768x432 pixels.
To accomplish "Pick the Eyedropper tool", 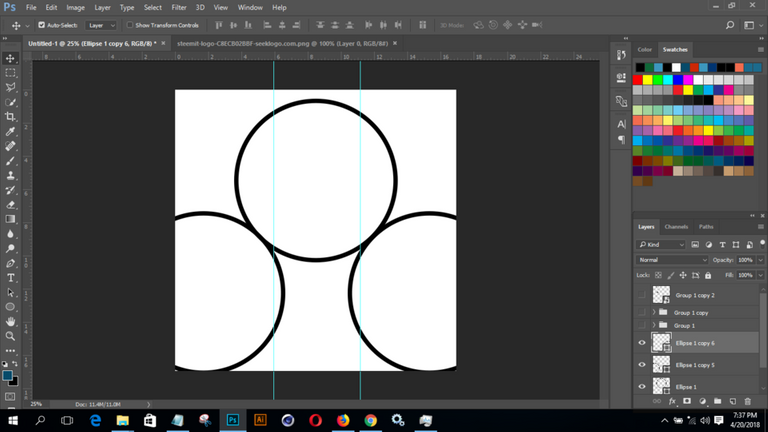I will 11,132.
